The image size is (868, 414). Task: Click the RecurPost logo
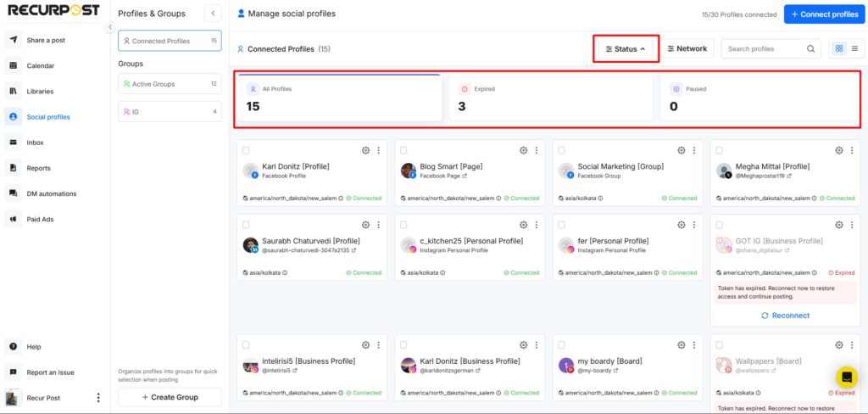53,10
